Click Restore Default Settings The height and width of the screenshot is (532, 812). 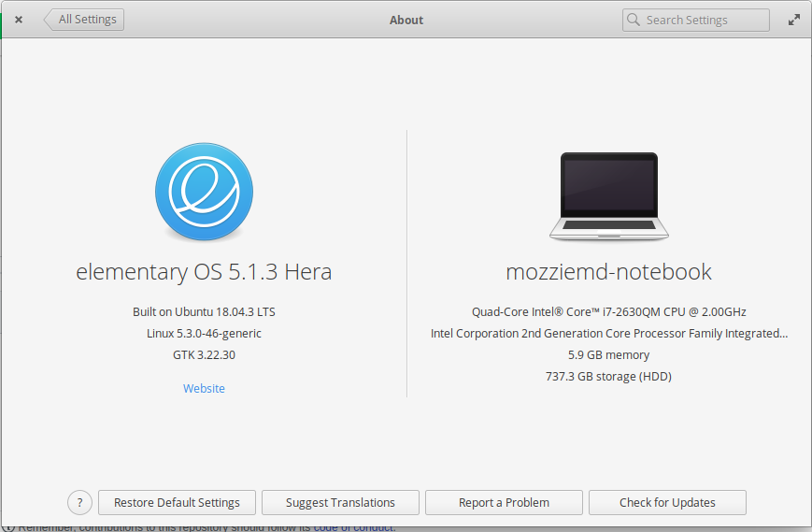click(x=178, y=502)
